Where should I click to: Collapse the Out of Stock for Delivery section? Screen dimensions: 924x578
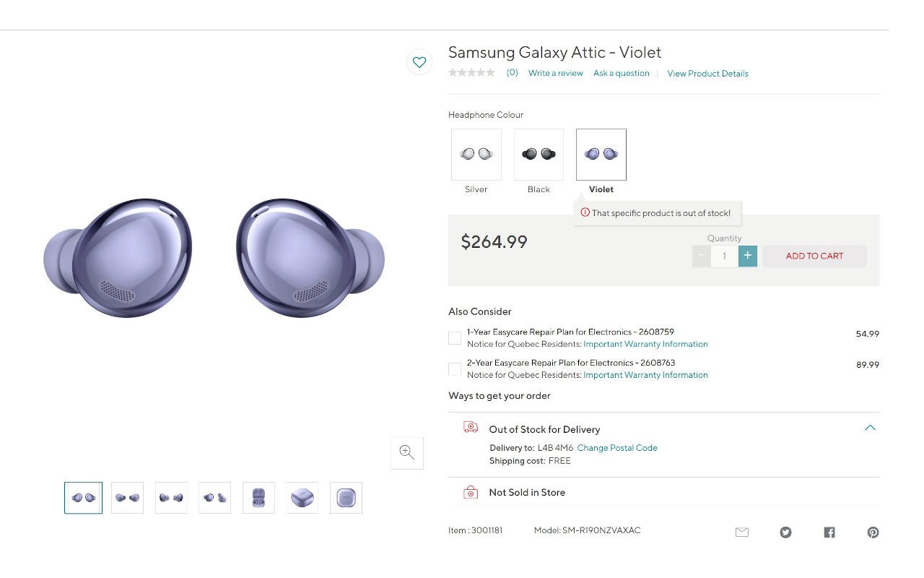coord(870,428)
